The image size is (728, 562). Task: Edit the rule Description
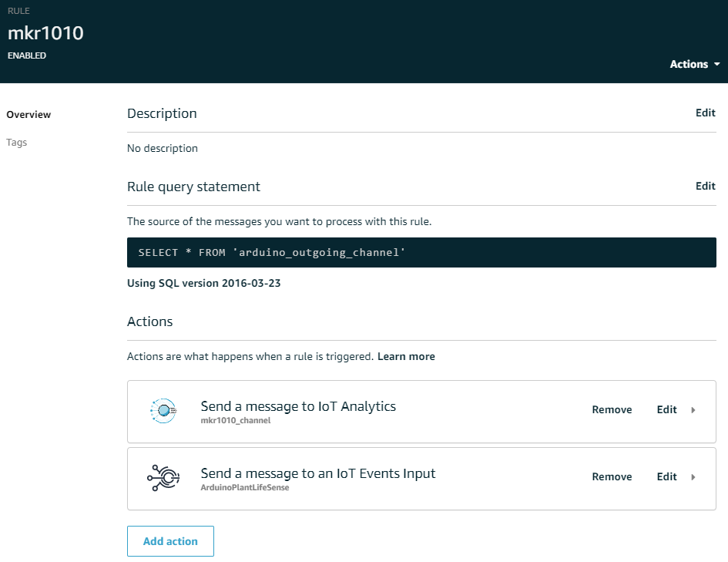click(x=705, y=113)
